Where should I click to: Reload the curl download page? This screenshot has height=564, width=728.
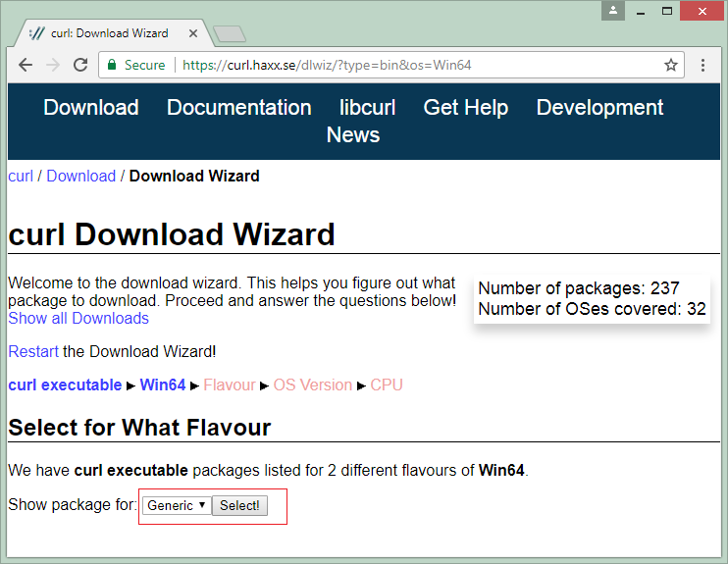(x=80, y=65)
